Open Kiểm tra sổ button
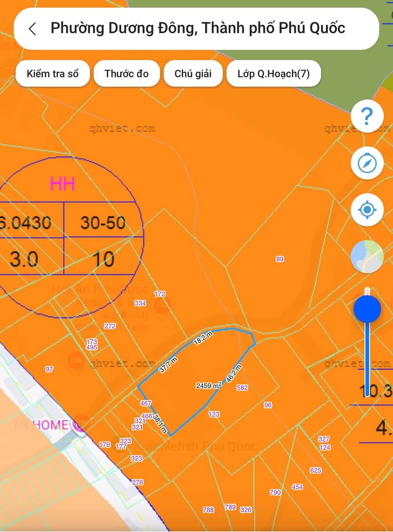Screen dimensions: 393x532 (52, 74)
